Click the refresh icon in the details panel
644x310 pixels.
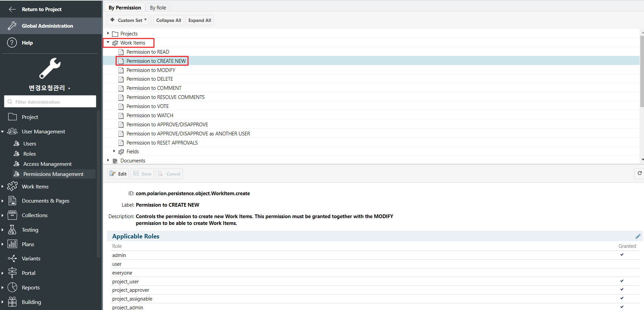[639, 173]
